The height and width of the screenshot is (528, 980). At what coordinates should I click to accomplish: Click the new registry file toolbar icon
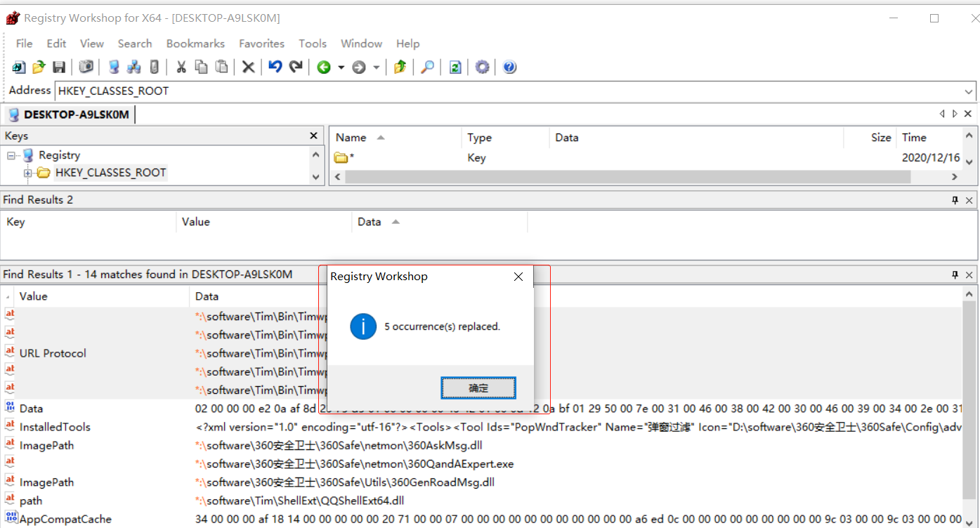coord(19,67)
